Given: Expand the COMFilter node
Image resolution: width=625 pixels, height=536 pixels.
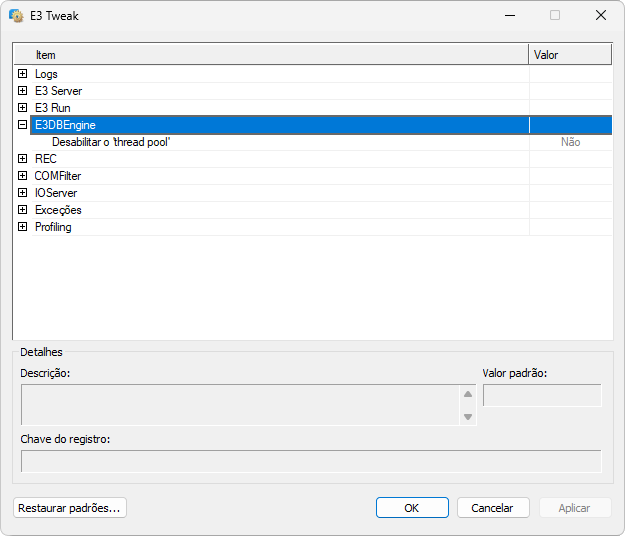Looking at the screenshot, I should click(23, 176).
